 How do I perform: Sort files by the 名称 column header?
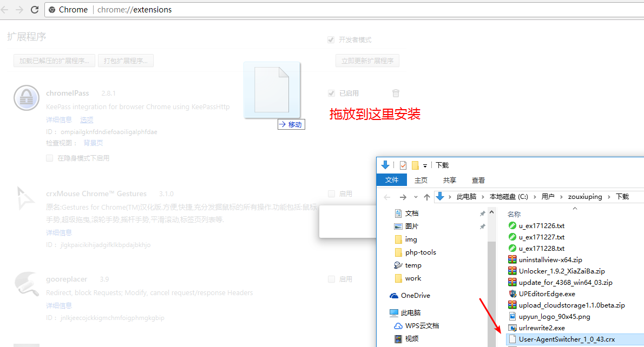(x=514, y=214)
